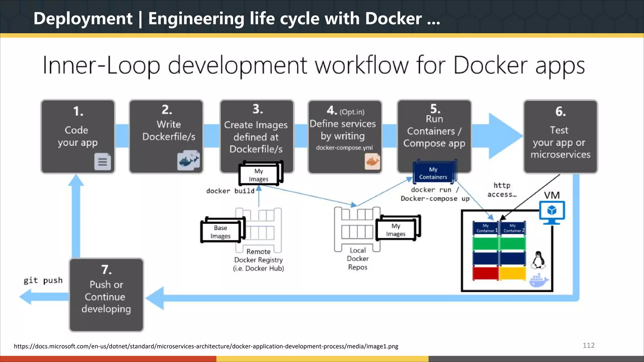
Task: Click the My Container 2 label
Action: (x=513, y=228)
